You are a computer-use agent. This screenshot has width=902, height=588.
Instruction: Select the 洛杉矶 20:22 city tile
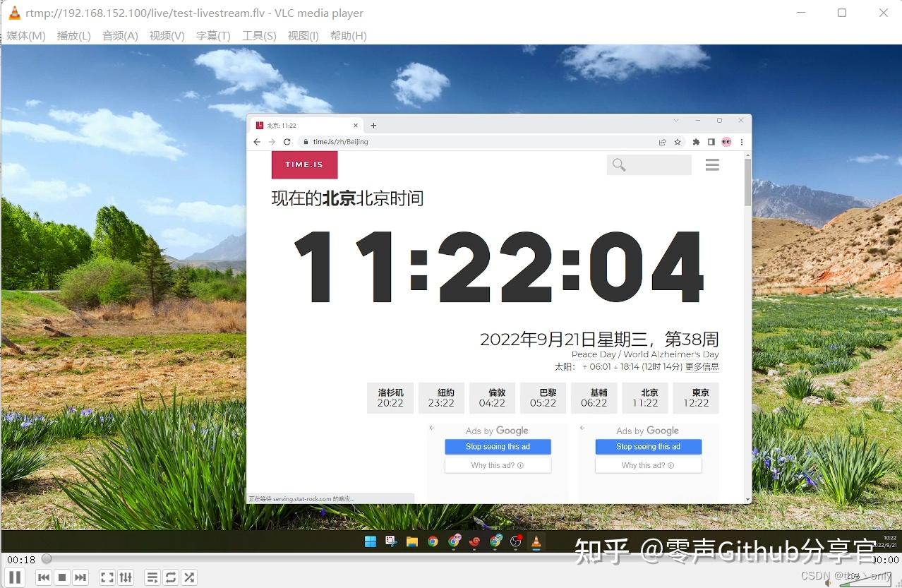390,398
